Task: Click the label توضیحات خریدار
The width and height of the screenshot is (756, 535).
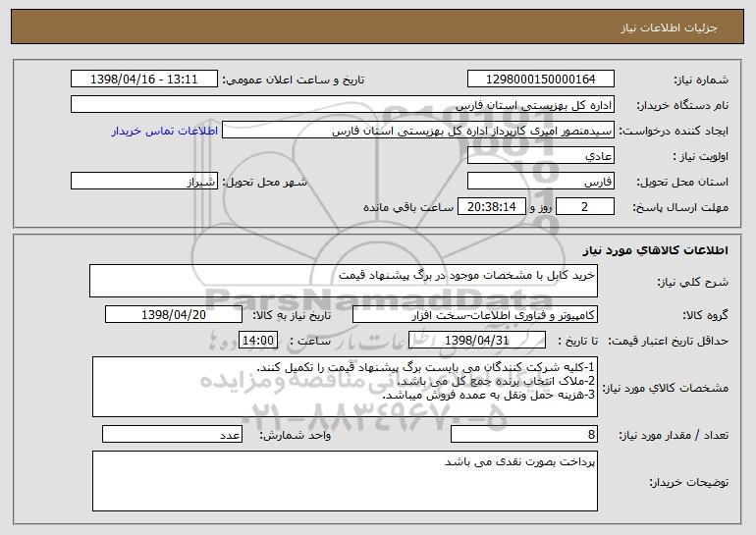Action: [689, 482]
